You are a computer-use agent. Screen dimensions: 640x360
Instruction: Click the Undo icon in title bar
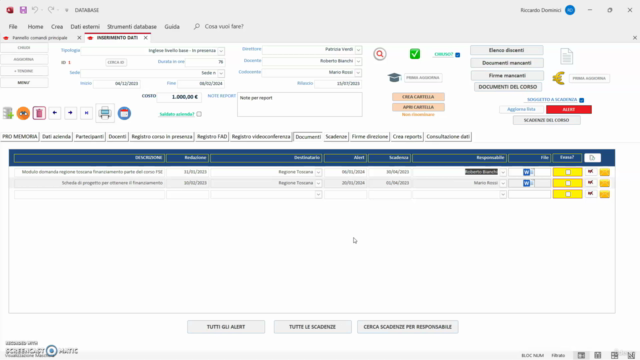[35, 10]
